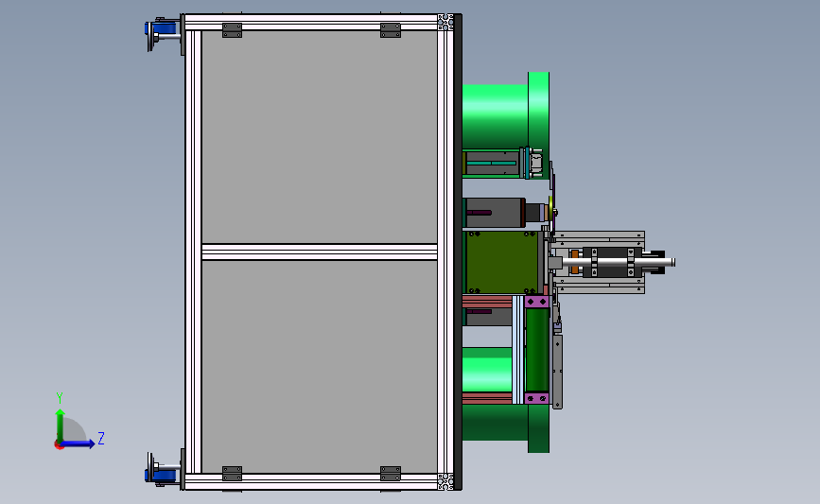Click the Z axis label on the triad
Viewport: 820px width, 504px height.
pos(101,438)
